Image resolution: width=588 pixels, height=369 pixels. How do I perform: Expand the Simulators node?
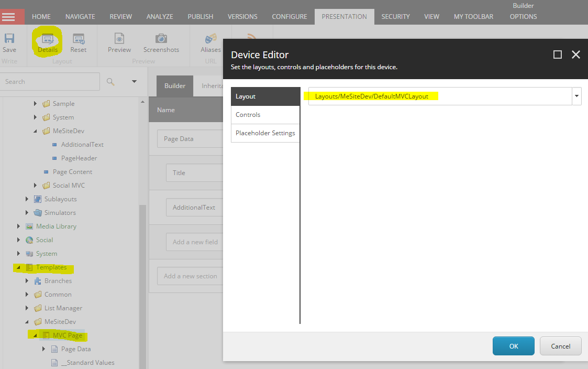[27, 212]
